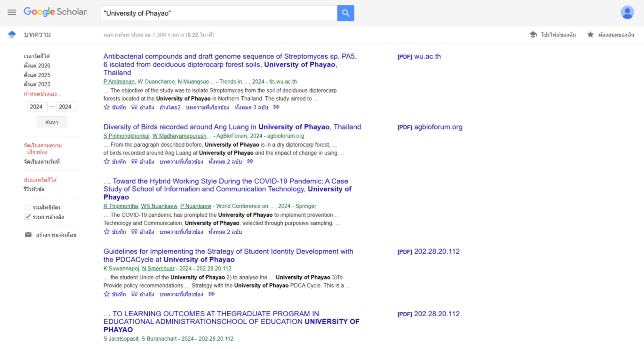Click create alert สร้างการแจ้งเตือน
Screen dimensions: 644x349
56,235
